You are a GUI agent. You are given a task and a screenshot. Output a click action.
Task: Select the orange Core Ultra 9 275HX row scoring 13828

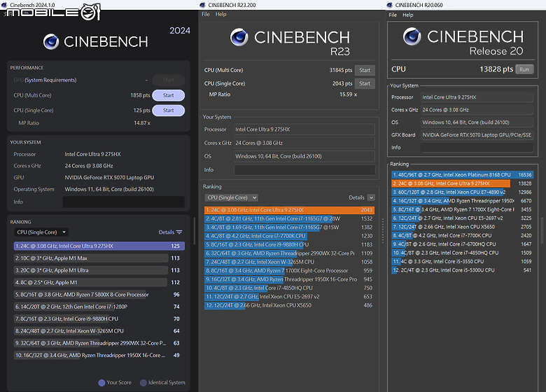[x=462, y=183]
